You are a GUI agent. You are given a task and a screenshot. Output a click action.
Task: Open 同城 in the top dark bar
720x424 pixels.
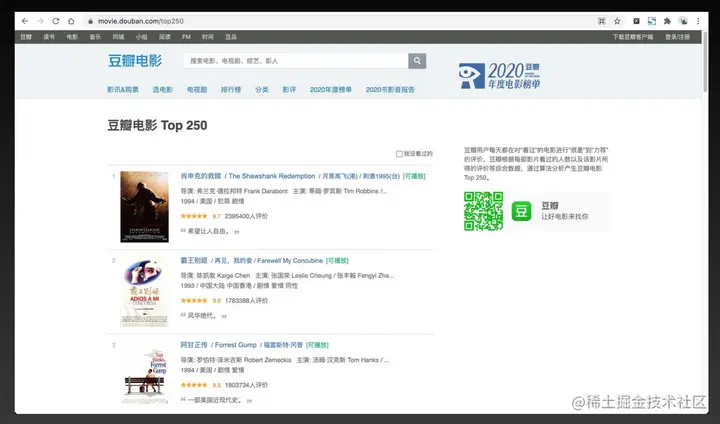tap(118, 37)
